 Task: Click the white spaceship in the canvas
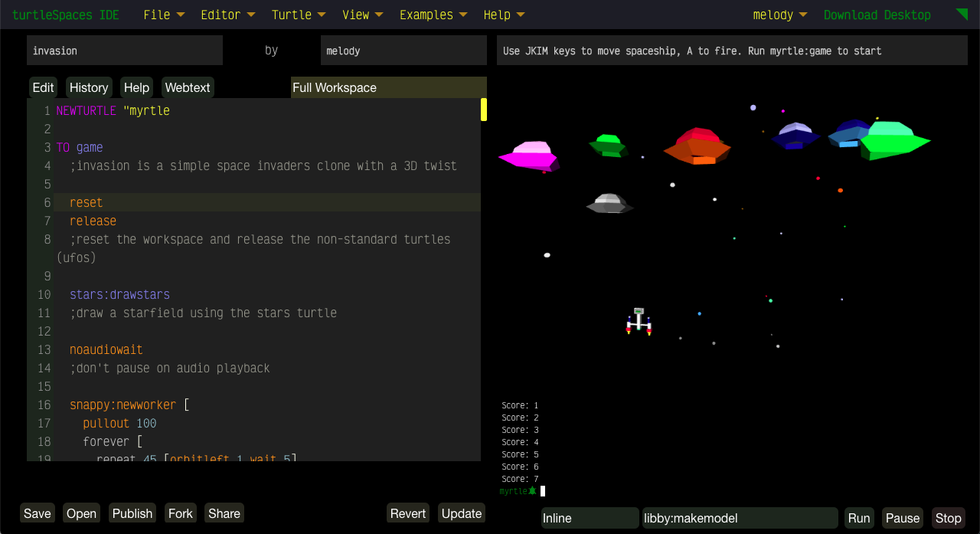coord(639,322)
